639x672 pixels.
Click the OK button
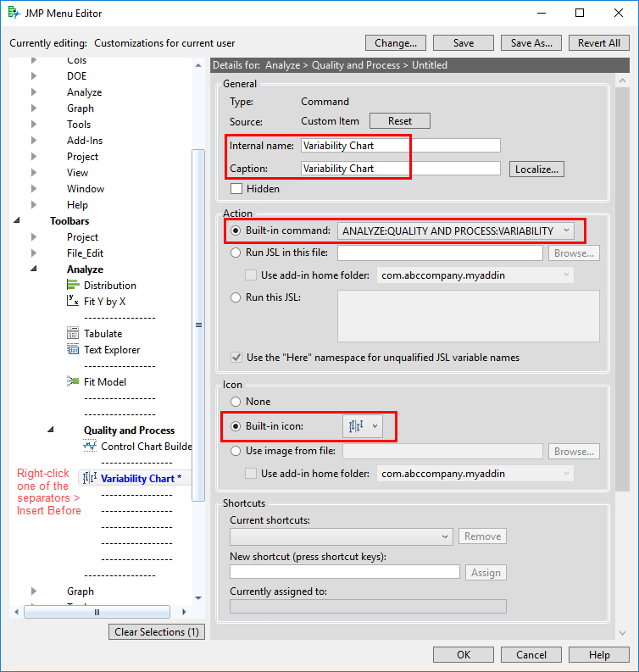[x=464, y=654]
